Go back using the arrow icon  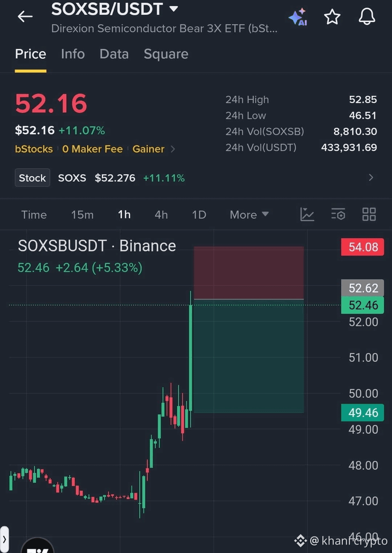coord(25,16)
